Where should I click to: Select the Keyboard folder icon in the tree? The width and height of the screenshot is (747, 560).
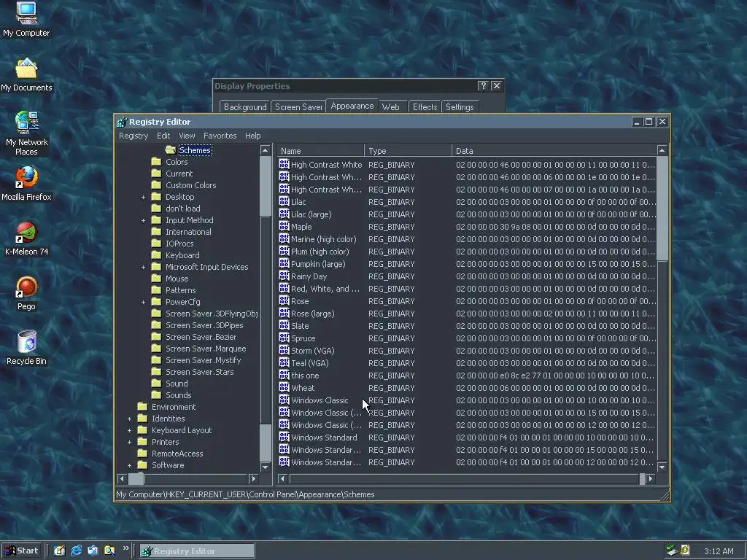tap(156, 255)
